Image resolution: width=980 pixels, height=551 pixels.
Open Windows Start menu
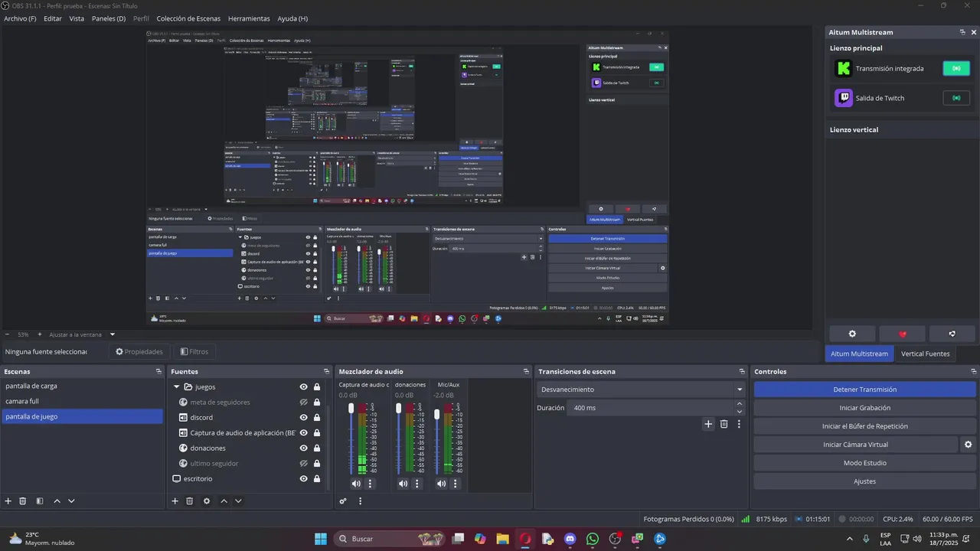[x=321, y=539]
